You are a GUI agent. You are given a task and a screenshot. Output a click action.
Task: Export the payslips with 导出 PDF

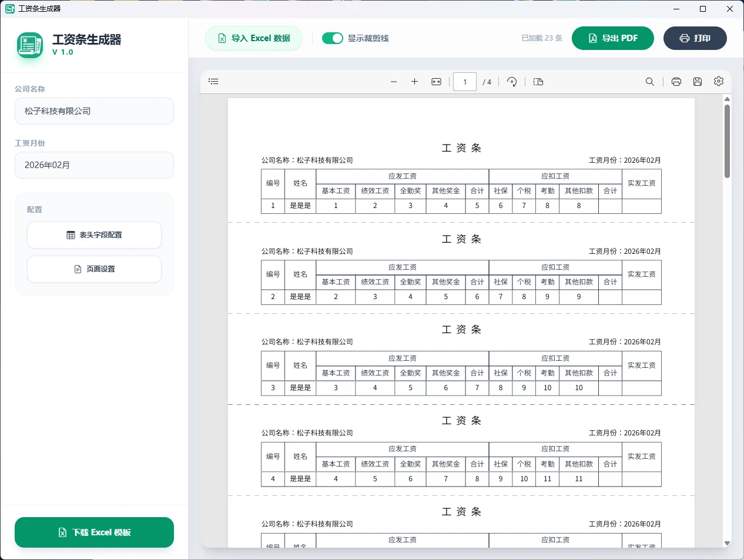tap(612, 38)
